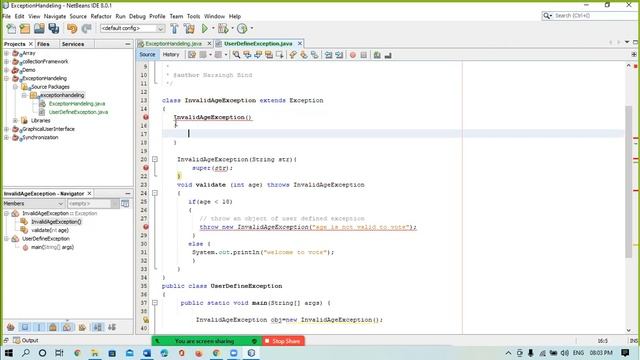Image resolution: width=640 pixels, height=360 pixels.
Task: Click Find Selection magnifier in editor toolbar
Action: point(236,55)
